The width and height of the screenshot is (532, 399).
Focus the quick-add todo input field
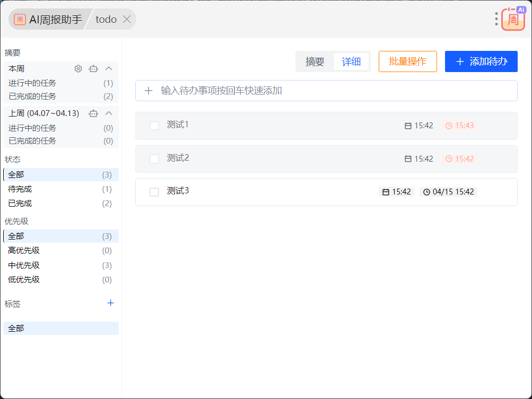pyautogui.click(x=326, y=91)
